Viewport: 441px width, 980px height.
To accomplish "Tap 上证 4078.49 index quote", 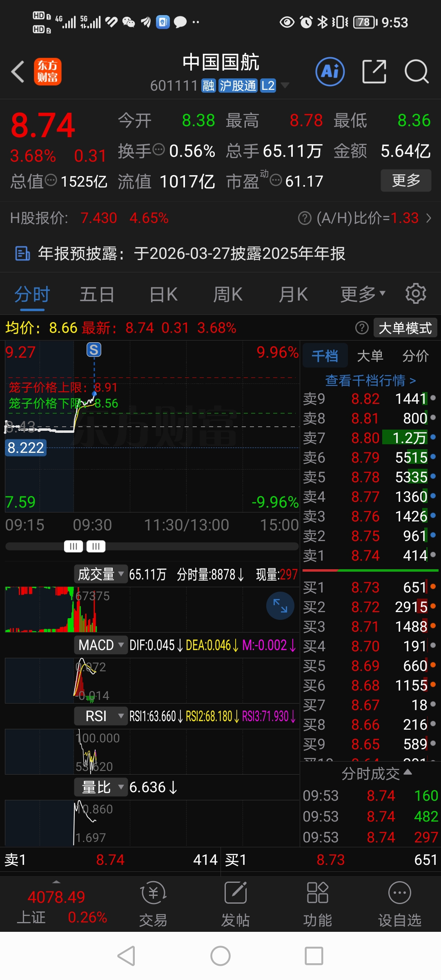I will [56, 906].
